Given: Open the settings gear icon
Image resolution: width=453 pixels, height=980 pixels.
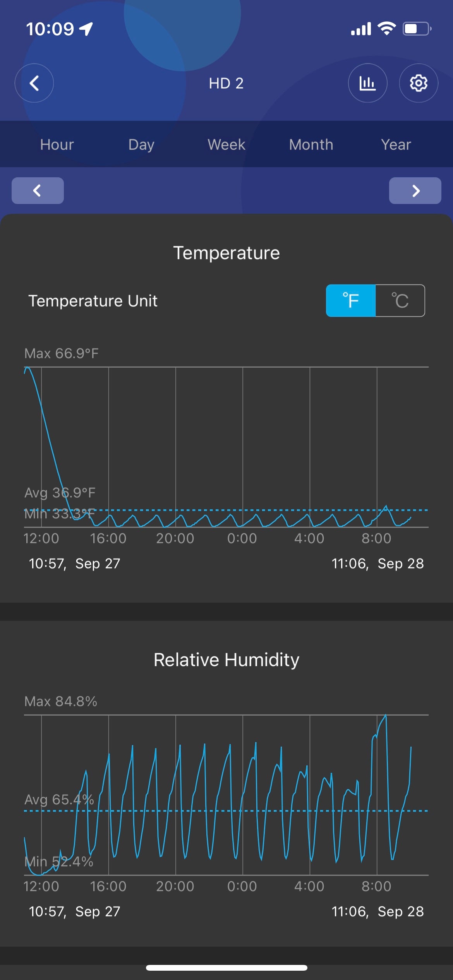Looking at the screenshot, I should coord(419,83).
